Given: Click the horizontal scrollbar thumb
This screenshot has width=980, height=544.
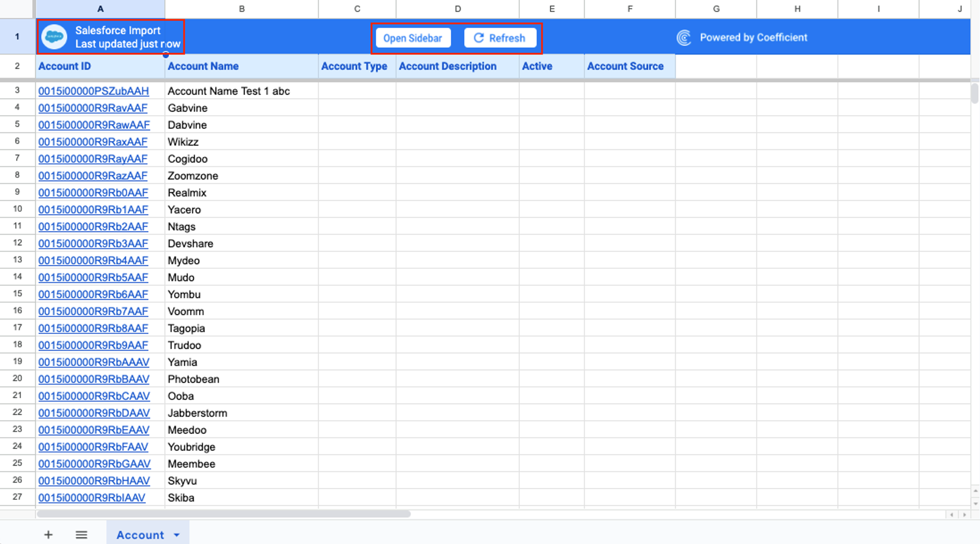Looking at the screenshot, I should 224,514.
